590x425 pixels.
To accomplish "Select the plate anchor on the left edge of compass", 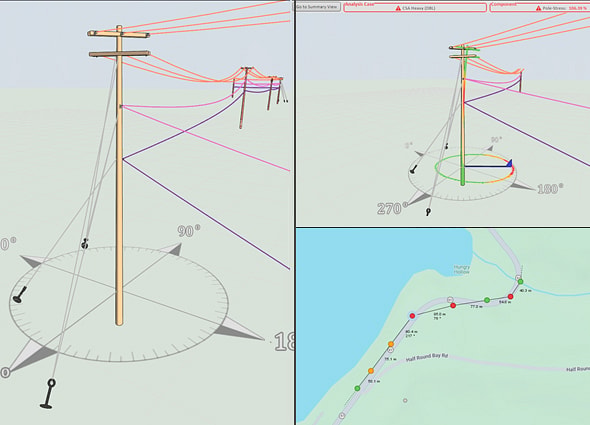I will coord(20,295).
